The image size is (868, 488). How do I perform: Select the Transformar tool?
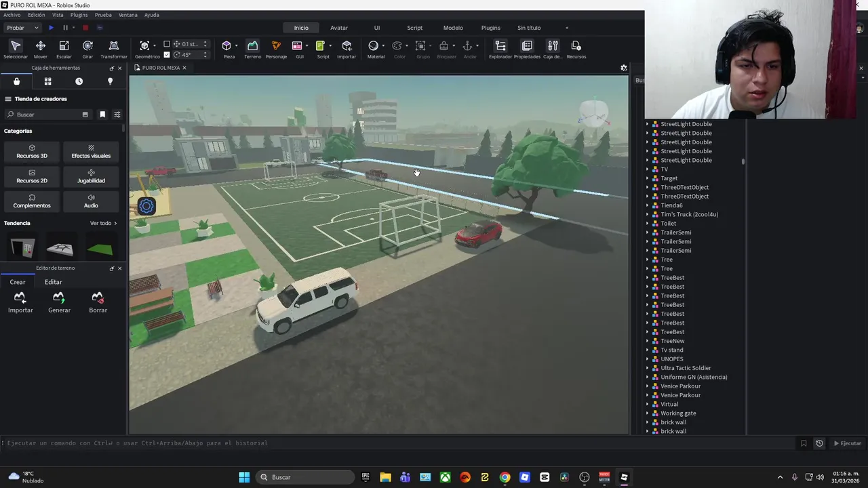[113, 49]
